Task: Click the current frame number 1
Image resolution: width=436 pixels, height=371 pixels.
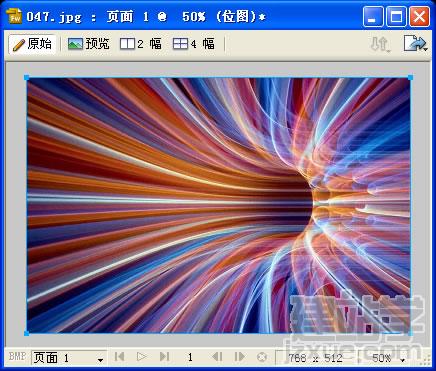Action: [190, 358]
